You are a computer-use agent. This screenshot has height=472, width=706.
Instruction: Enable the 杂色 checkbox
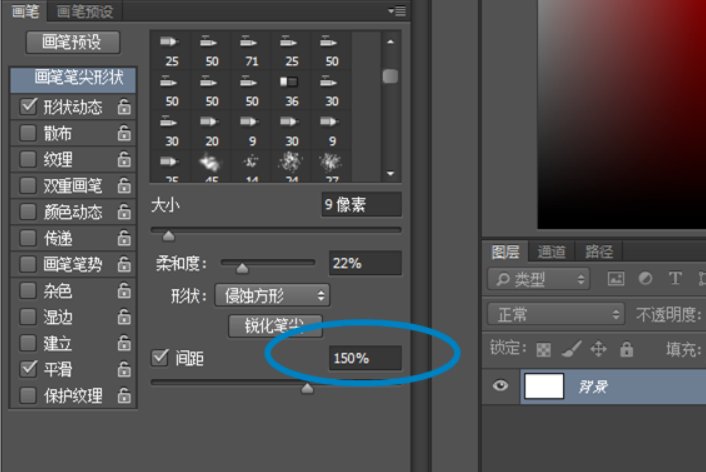tap(28, 290)
